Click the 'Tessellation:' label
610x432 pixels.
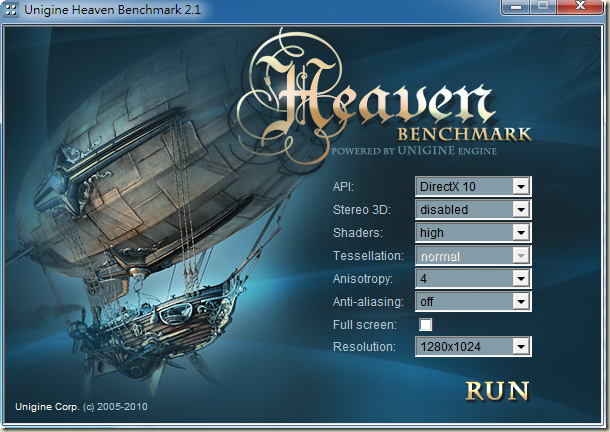(x=368, y=256)
